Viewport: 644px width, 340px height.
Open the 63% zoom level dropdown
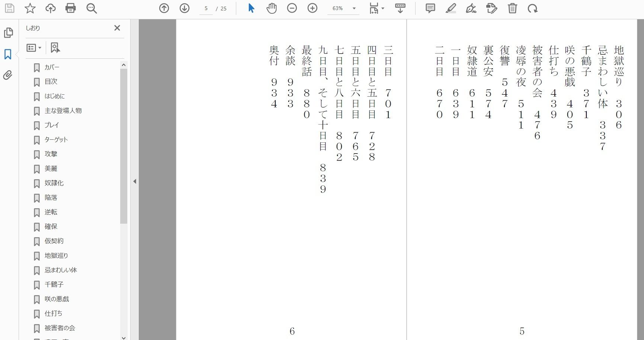[354, 8]
